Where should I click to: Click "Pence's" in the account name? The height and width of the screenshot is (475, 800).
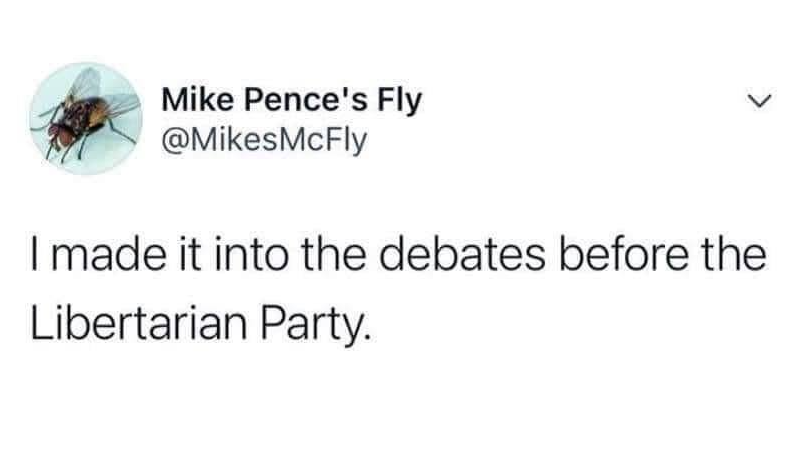[305, 99]
